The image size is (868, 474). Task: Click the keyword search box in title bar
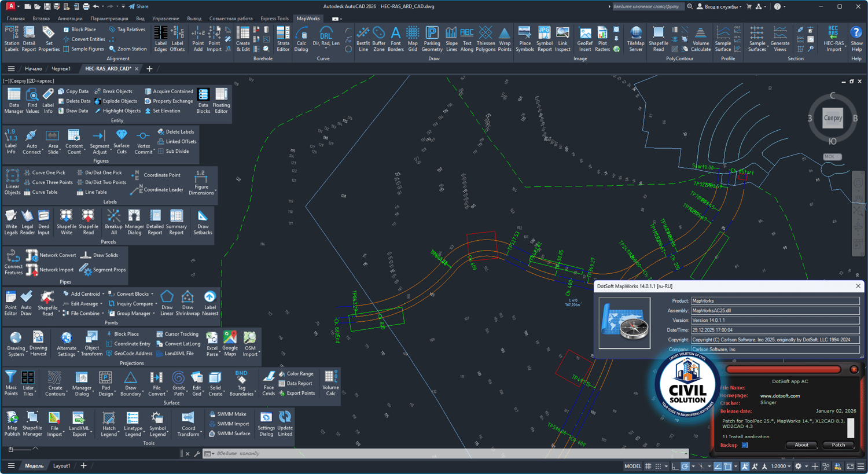point(648,6)
